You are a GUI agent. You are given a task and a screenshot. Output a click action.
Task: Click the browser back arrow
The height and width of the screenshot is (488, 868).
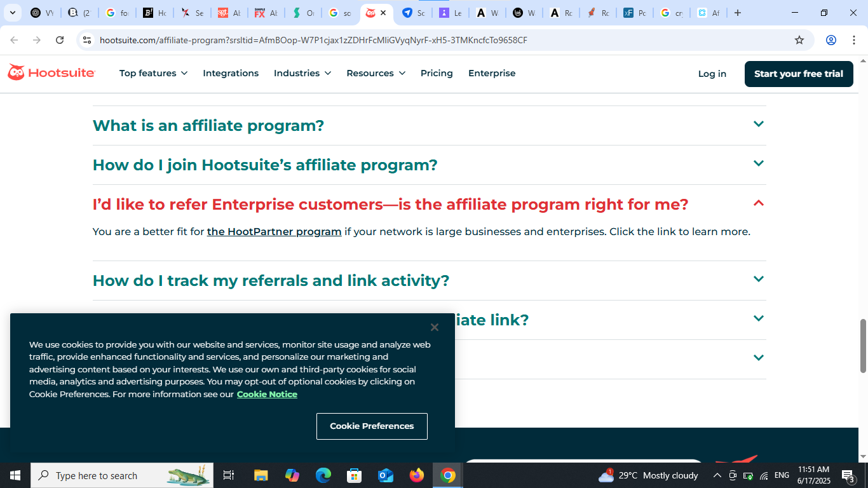pos(14,40)
